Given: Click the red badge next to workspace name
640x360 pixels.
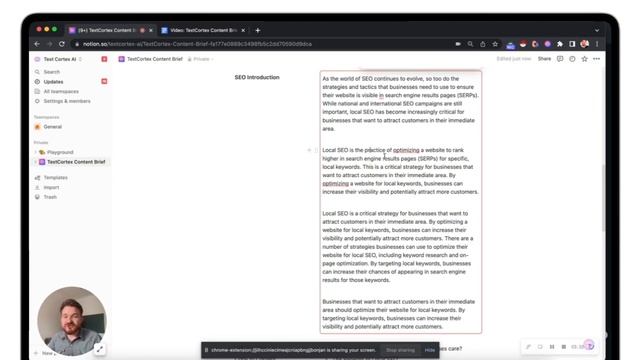Looking at the screenshot, I should [104, 59].
